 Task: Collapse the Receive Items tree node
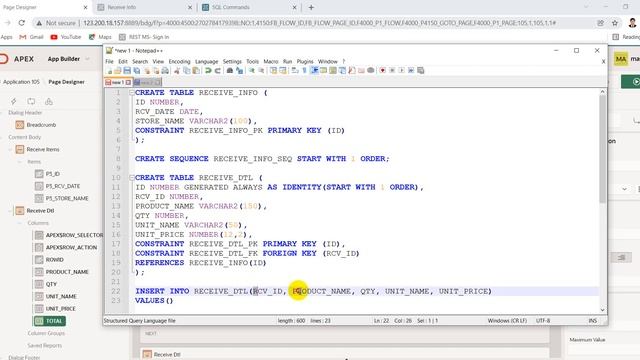coord(10,149)
